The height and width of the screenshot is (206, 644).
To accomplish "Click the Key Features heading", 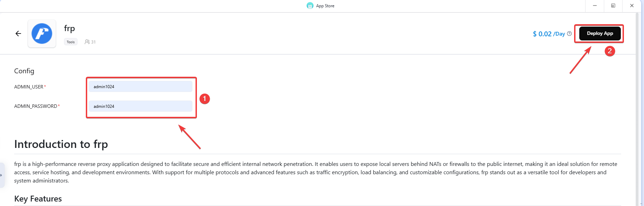I will pyautogui.click(x=38, y=199).
